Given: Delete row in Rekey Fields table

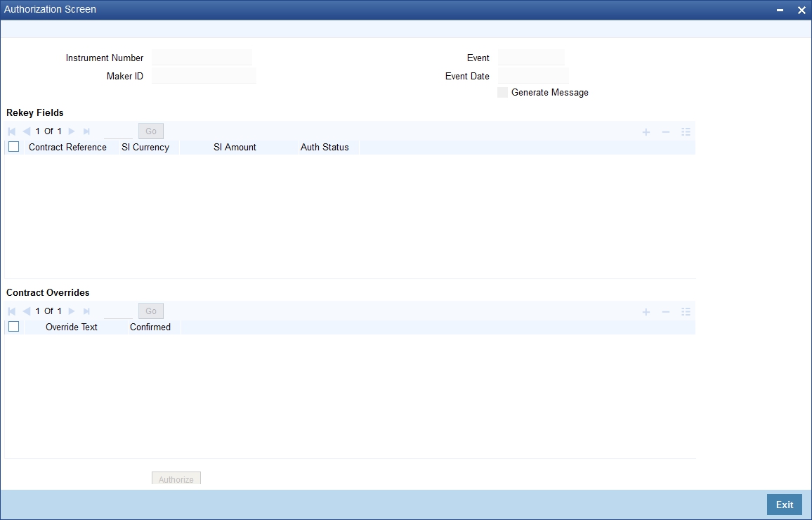Looking at the screenshot, I should pyautogui.click(x=666, y=132).
